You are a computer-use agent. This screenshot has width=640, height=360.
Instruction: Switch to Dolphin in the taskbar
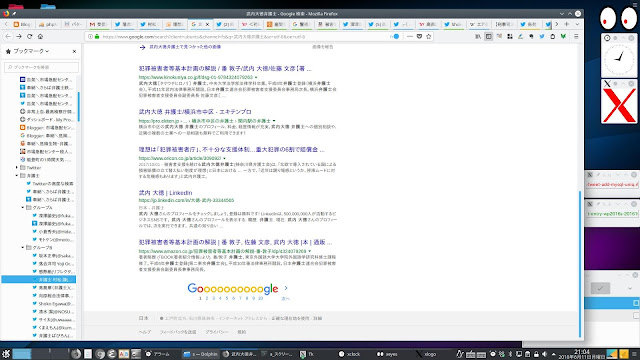pos(200,354)
